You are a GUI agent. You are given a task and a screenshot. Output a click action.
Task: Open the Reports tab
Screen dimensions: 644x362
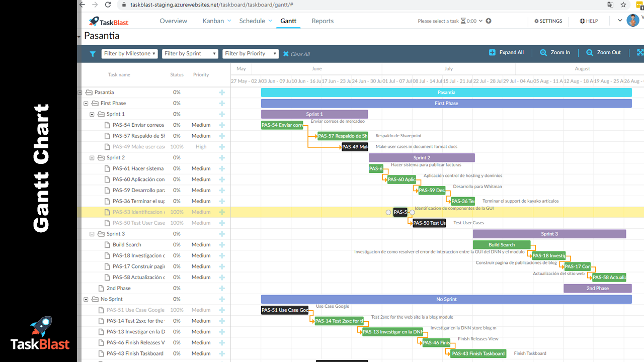tap(323, 21)
